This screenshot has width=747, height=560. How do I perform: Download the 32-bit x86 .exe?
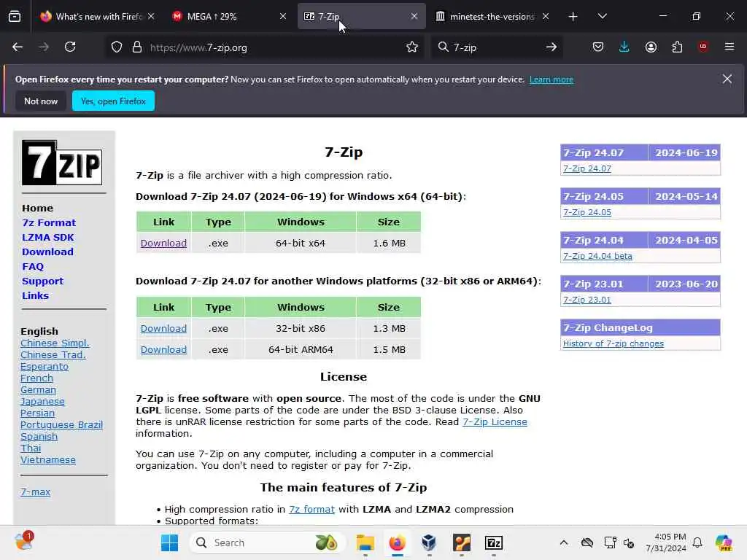pyautogui.click(x=163, y=328)
